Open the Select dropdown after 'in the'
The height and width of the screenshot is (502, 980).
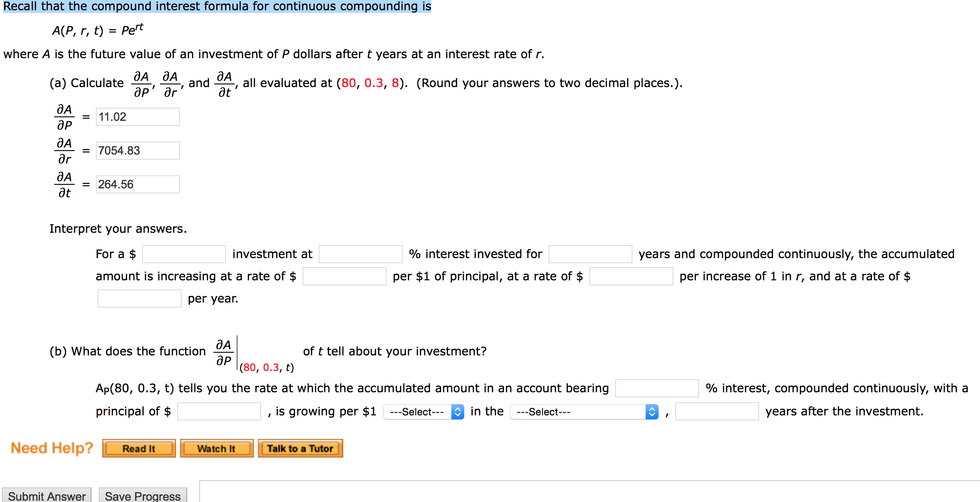click(584, 412)
